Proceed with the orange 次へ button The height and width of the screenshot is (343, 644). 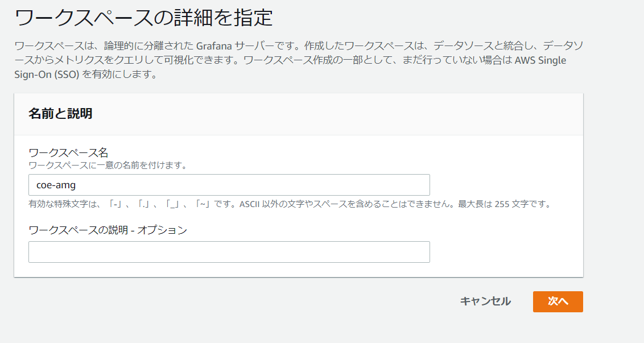(x=558, y=301)
